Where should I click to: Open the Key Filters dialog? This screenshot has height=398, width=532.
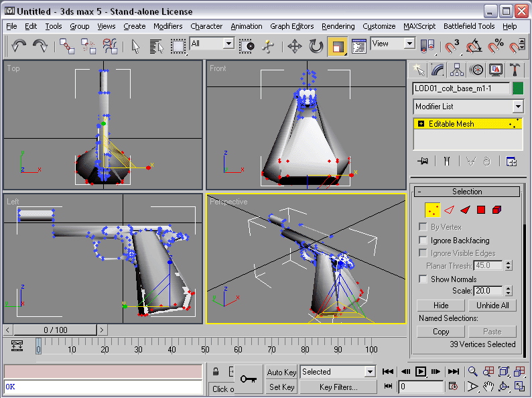tap(338, 387)
